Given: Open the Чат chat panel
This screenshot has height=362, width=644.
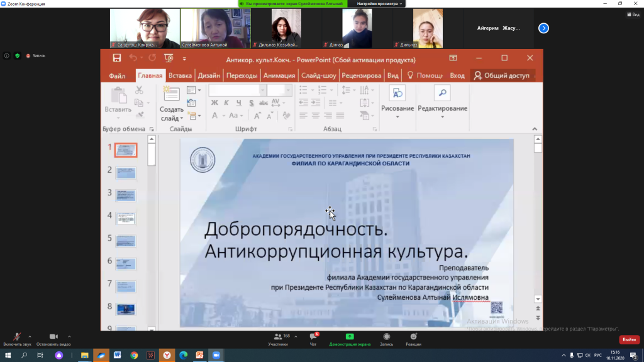Looking at the screenshot, I should tap(313, 337).
